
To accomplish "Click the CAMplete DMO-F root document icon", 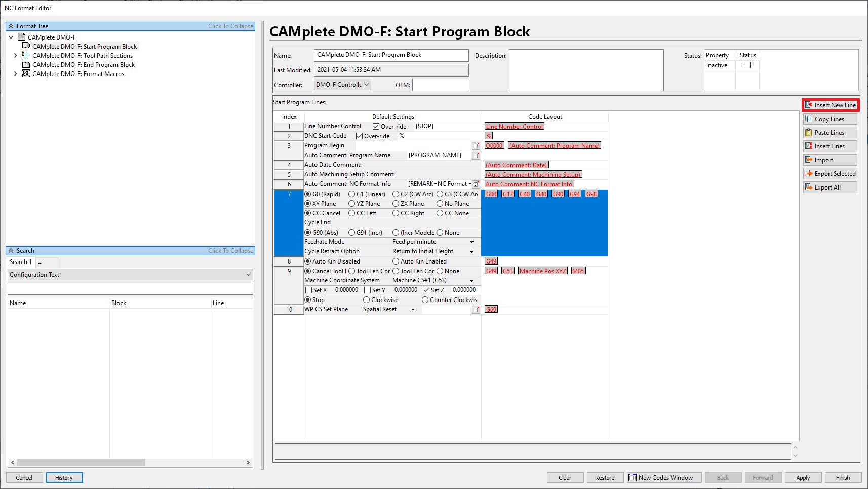I will (x=22, y=37).
